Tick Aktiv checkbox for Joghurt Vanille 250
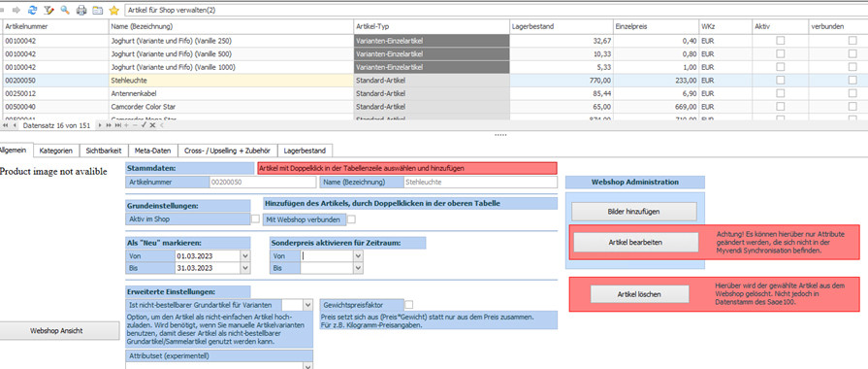This screenshot has width=868, height=369. pos(780,41)
